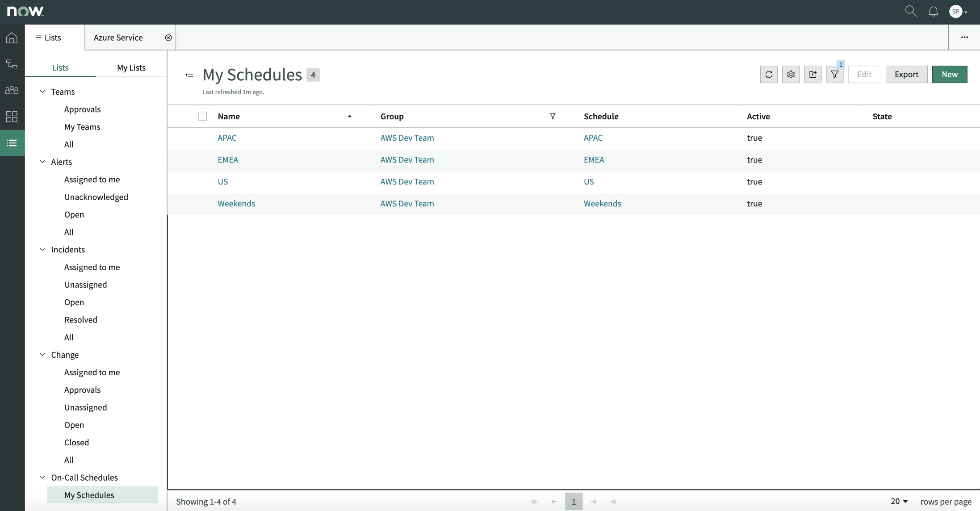
Task: Collapse the On-Call Schedules section
Action: pos(42,477)
